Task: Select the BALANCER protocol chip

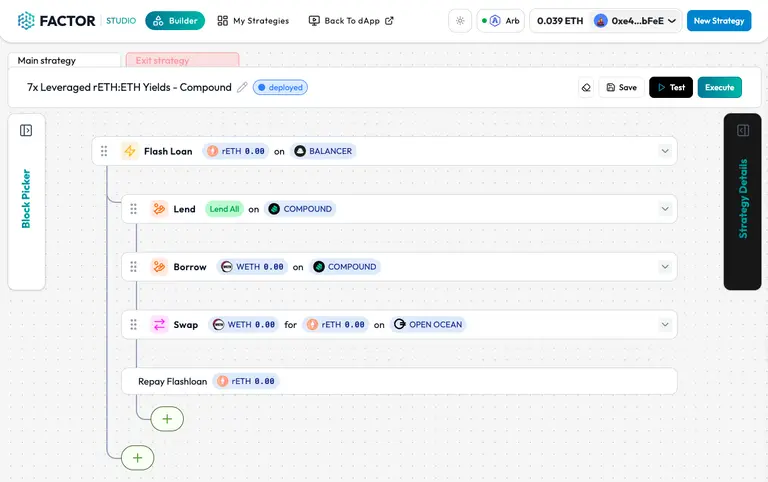Action: (323, 151)
